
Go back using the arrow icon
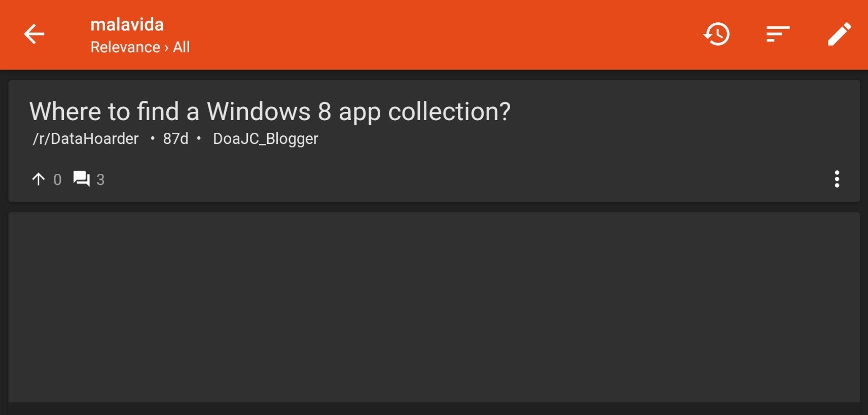34,34
